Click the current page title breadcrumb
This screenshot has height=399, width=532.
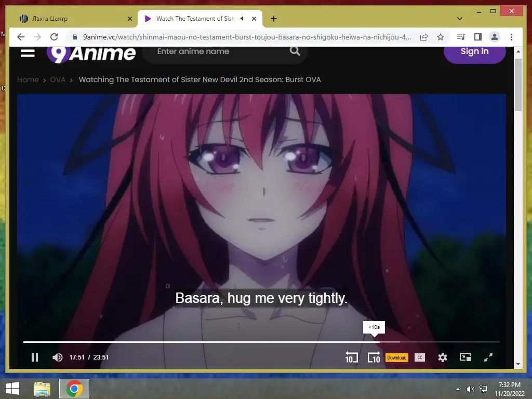click(200, 79)
